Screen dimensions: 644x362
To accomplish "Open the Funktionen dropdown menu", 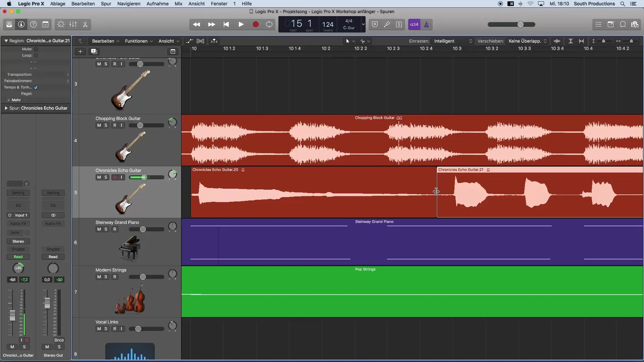I will [139, 41].
